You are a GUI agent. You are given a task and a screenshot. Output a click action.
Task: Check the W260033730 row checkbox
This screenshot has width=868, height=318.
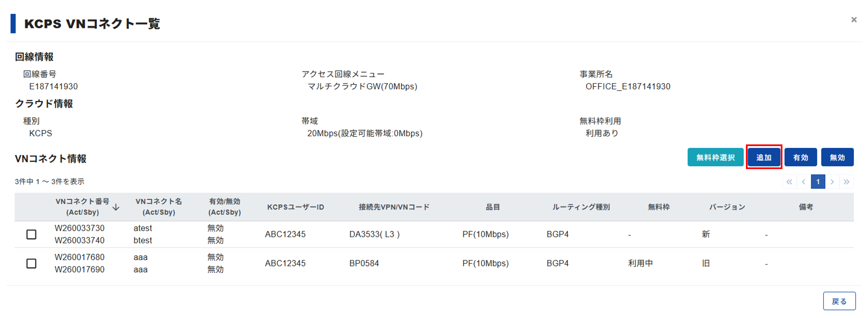(31, 234)
